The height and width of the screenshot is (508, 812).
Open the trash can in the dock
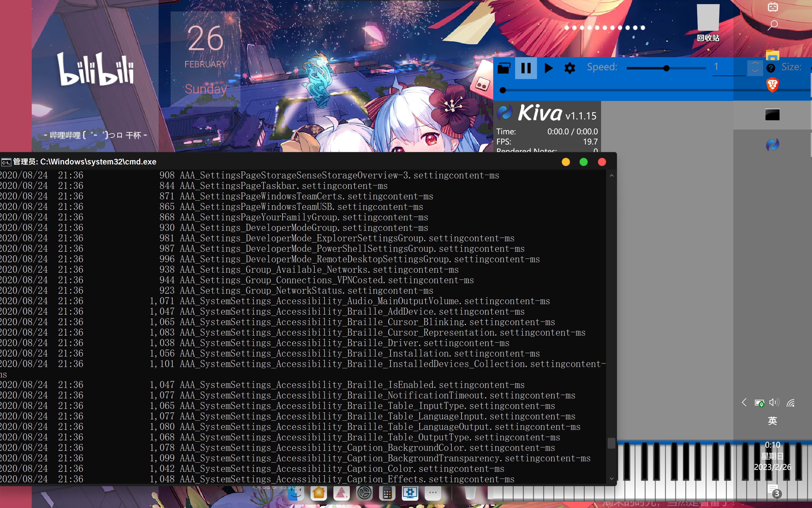coord(470,493)
